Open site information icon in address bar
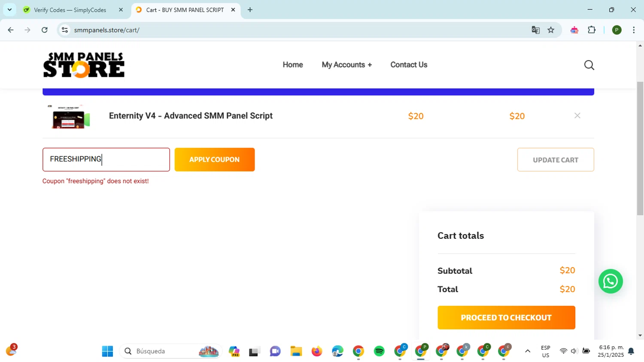This screenshot has height=362, width=644. click(x=65, y=30)
